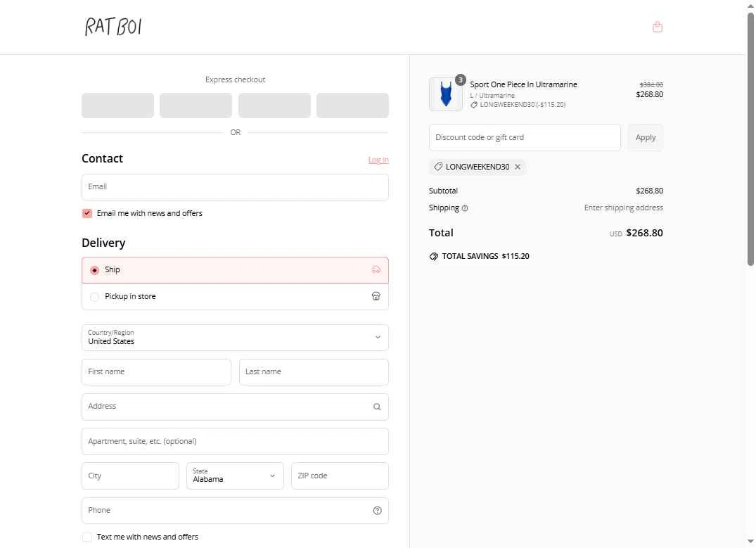Viewport: 756px width, 548px height.
Task: Click the L / Ultramarine variant text
Action: (x=492, y=96)
